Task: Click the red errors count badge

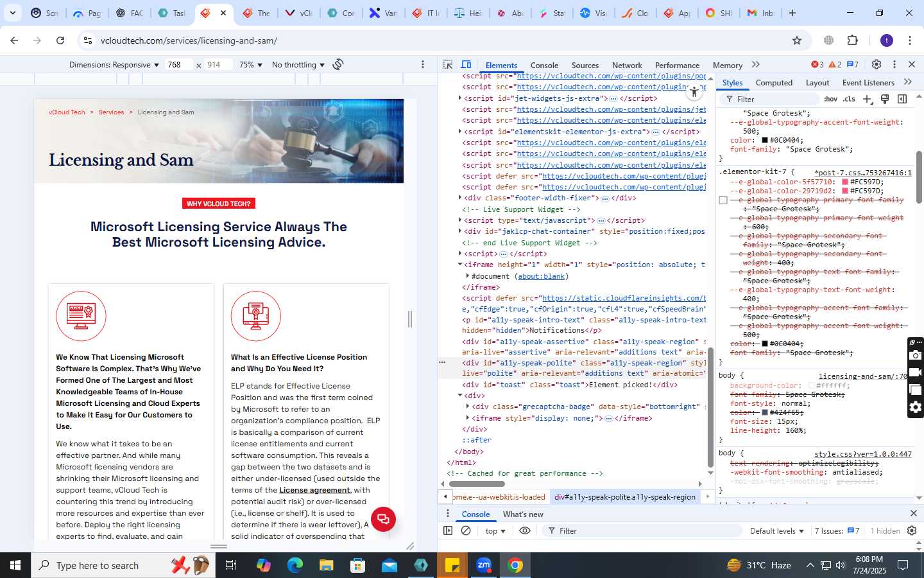Action: click(x=817, y=64)
